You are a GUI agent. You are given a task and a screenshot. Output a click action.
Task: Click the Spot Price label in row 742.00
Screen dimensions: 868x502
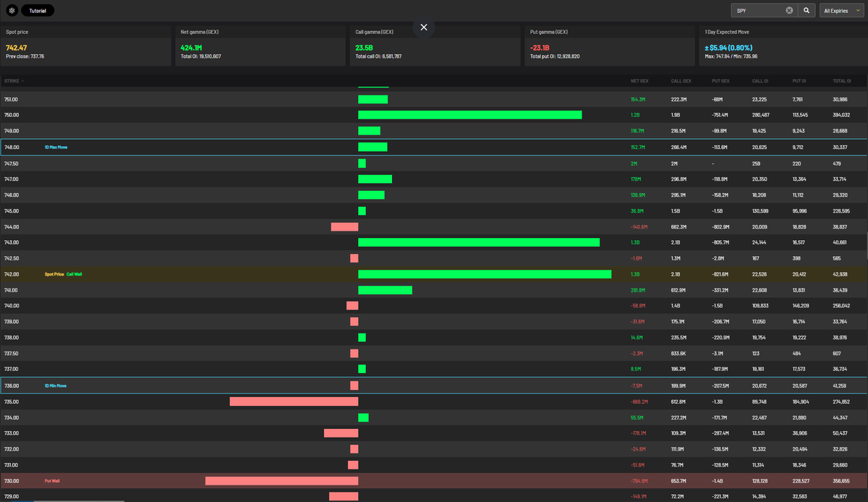click(x=54, y=274)
